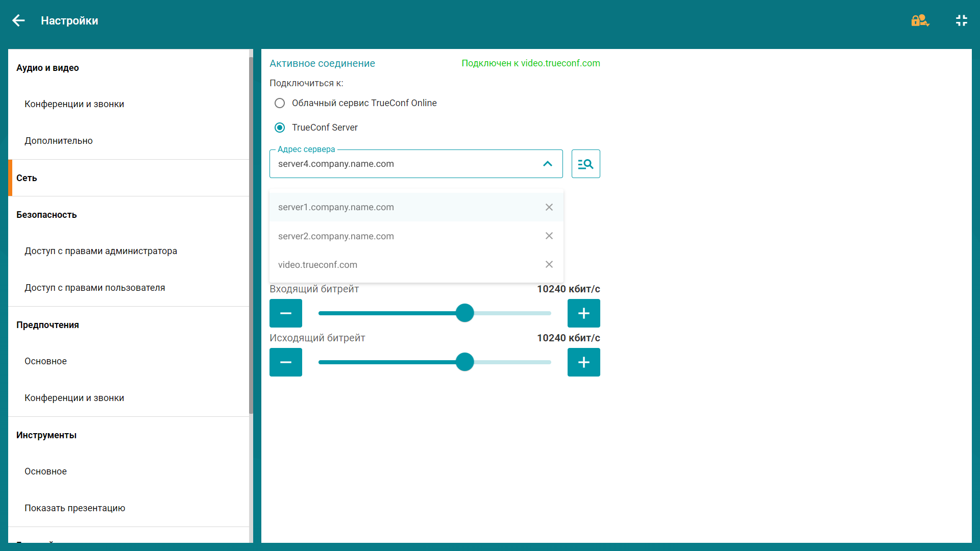This screenshot has width=980, height=551.
Task: Select TrueConf Online cloud service radio
Action: coord(280,103)
